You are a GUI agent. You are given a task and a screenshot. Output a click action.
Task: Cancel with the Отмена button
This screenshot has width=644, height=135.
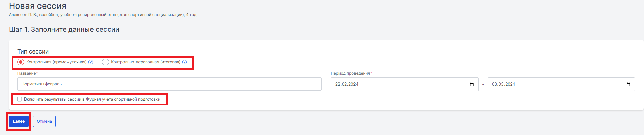tap(44, 121)
